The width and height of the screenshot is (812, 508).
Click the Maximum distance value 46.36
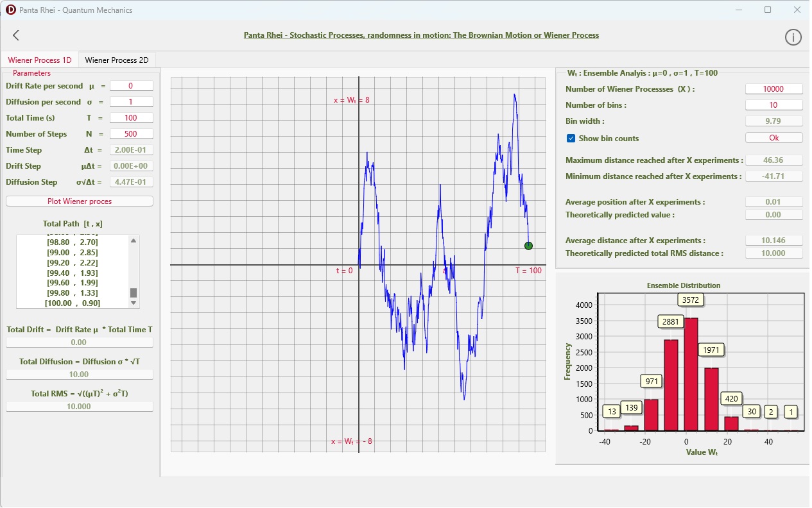point(773,160)
